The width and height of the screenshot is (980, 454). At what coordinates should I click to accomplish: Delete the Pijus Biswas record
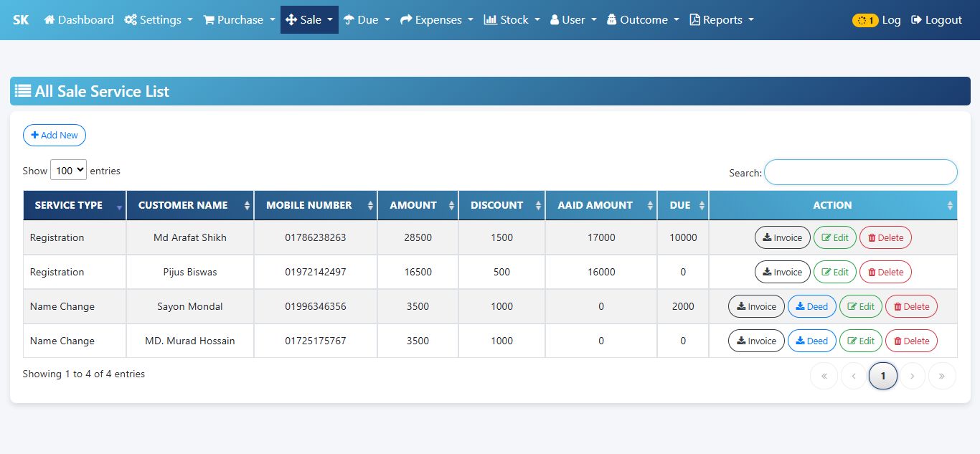(885, 272)
